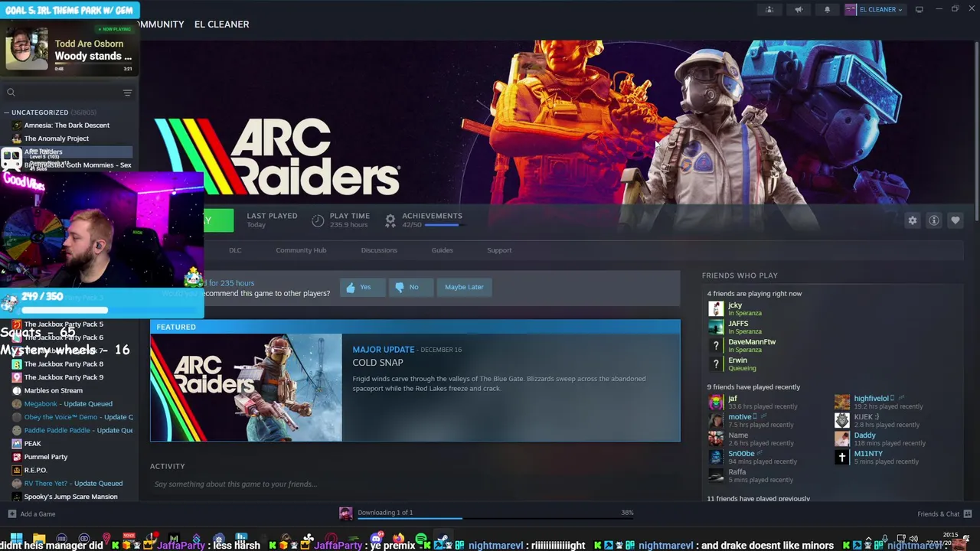This screenshot has height=551, width=980.
Task: Open the notifications bell icon
Action: pyautogui.click(x=827, y=9)
